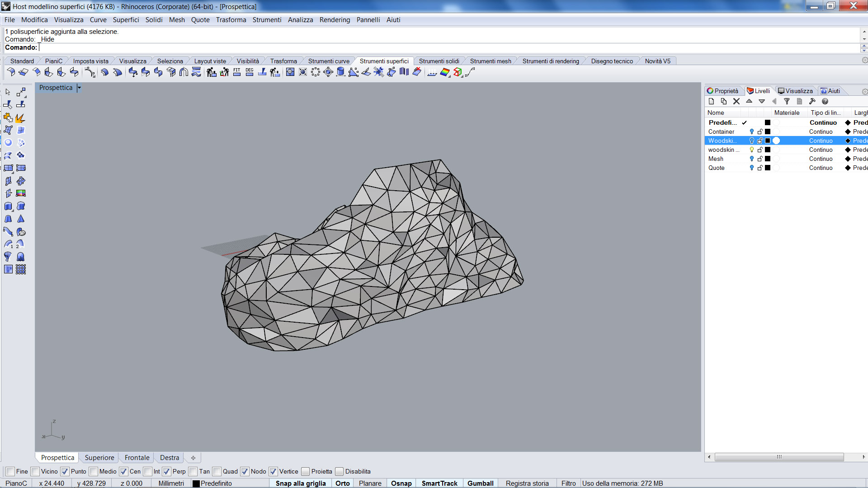Screen dimensions: 868x488
Task: Enable the Fine osnap checkbox
Action: tap(10, 471)
